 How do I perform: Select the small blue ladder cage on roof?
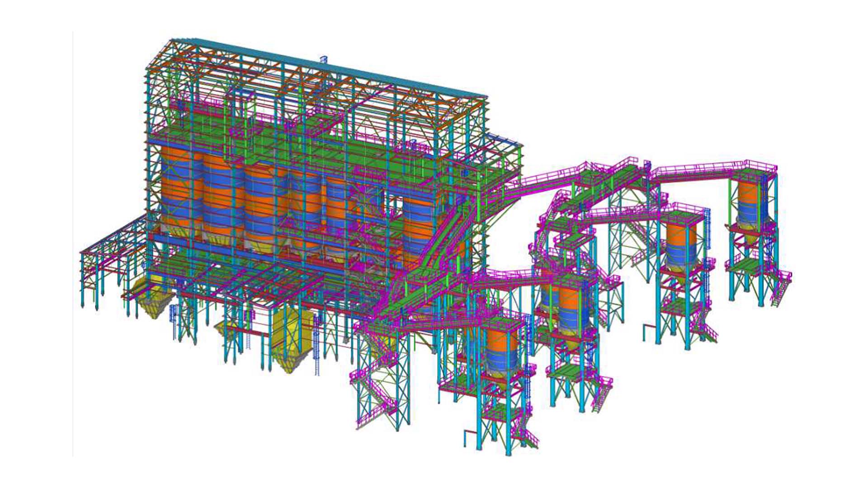point(323,60)
